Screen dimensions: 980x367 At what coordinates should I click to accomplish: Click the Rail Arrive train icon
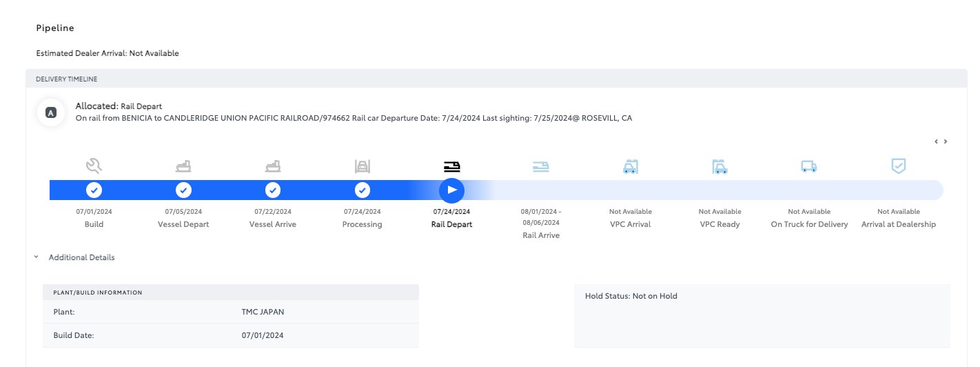(x=541, y=166)
